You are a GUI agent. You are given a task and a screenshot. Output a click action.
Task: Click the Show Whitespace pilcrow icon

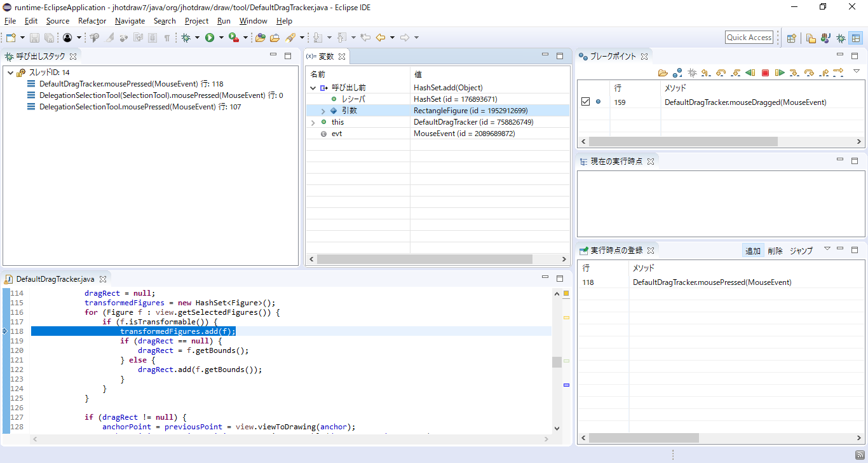pos(167,38)
